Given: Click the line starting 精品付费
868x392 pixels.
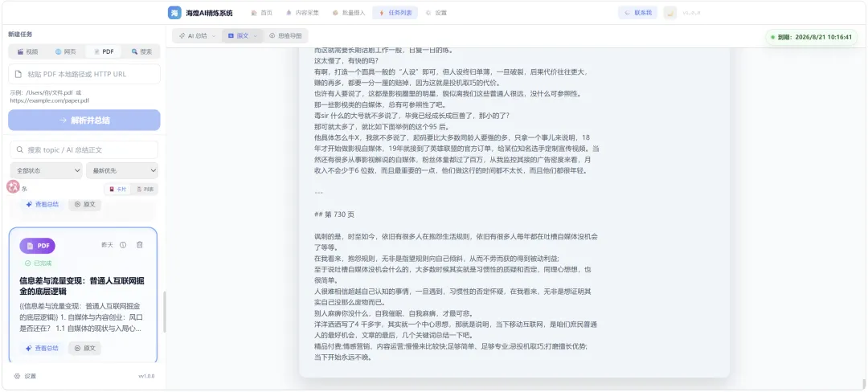Looking at the screenshot, I should pyautogui.click(x=451, y=346).
